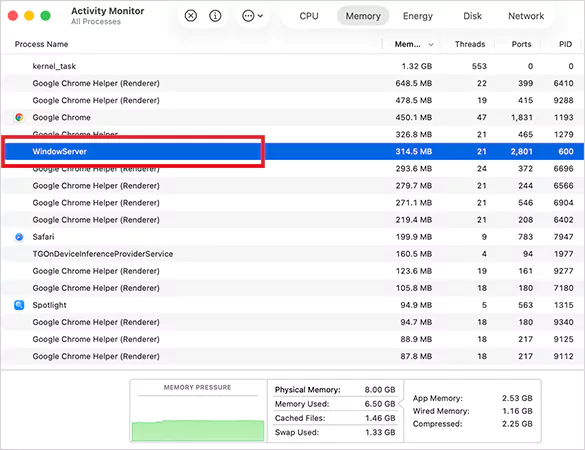Click the Cached Files 1.46 GB value
This screenshot has height=450, width=585.
click(380, 418)
